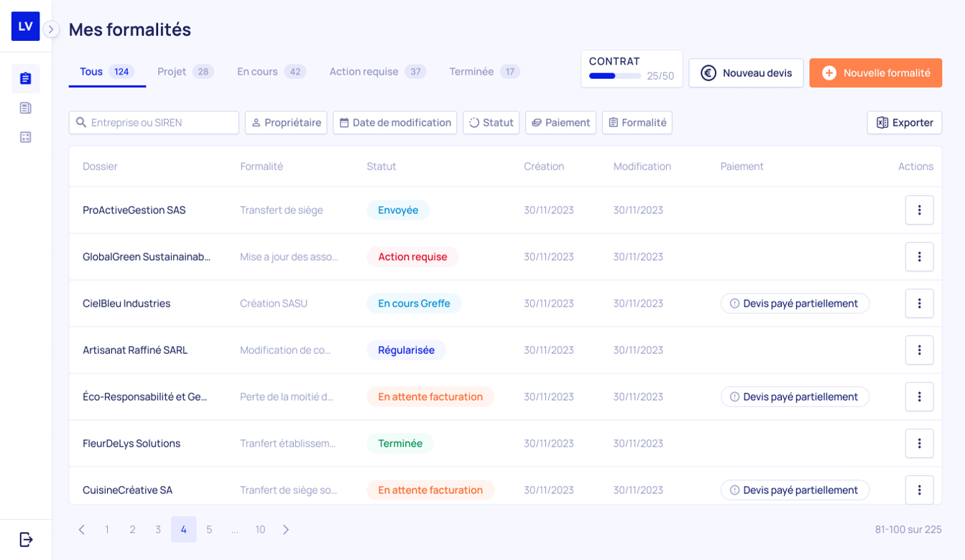The height and width of the screenshot is (560, 965).
Task: Click the Nouveau devis button
Action: pyautogui.click(x=746, y=73)
